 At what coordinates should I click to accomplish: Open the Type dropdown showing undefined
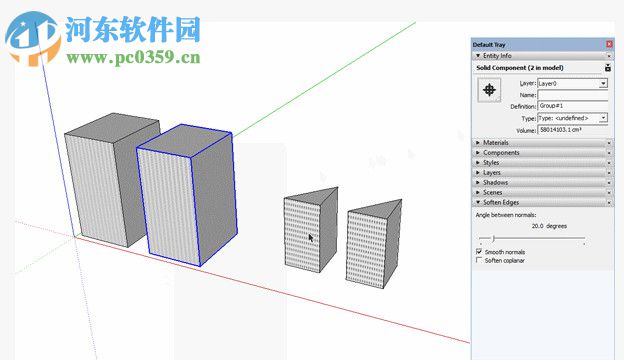(603, 118)
